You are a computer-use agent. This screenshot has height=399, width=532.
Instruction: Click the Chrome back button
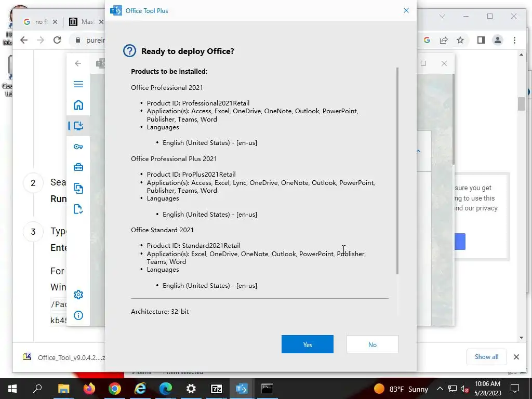24,40
